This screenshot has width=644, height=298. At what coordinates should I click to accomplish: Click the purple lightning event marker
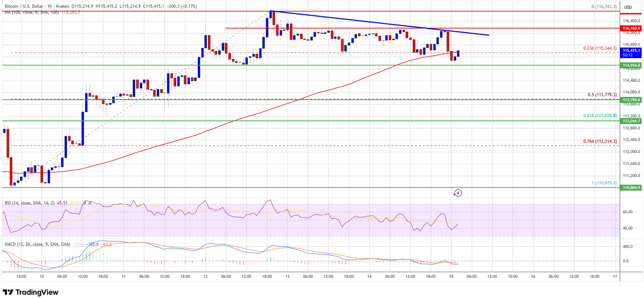[x=458, y=193]
